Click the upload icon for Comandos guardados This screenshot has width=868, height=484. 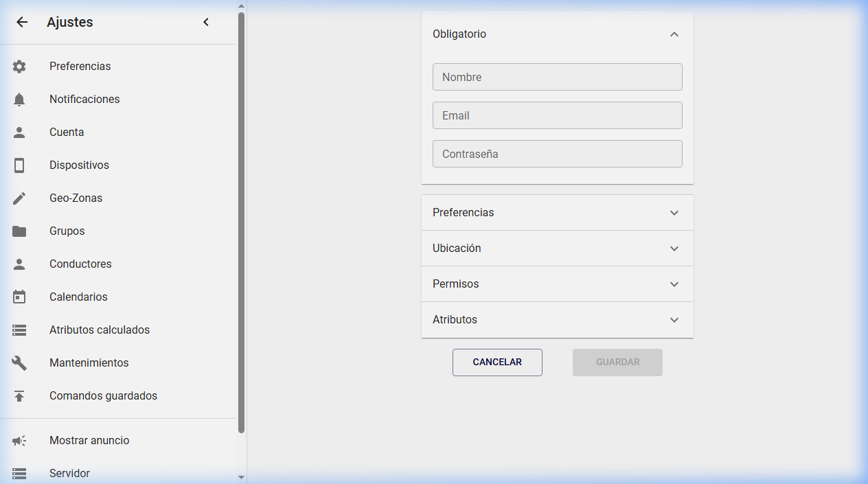19,396
